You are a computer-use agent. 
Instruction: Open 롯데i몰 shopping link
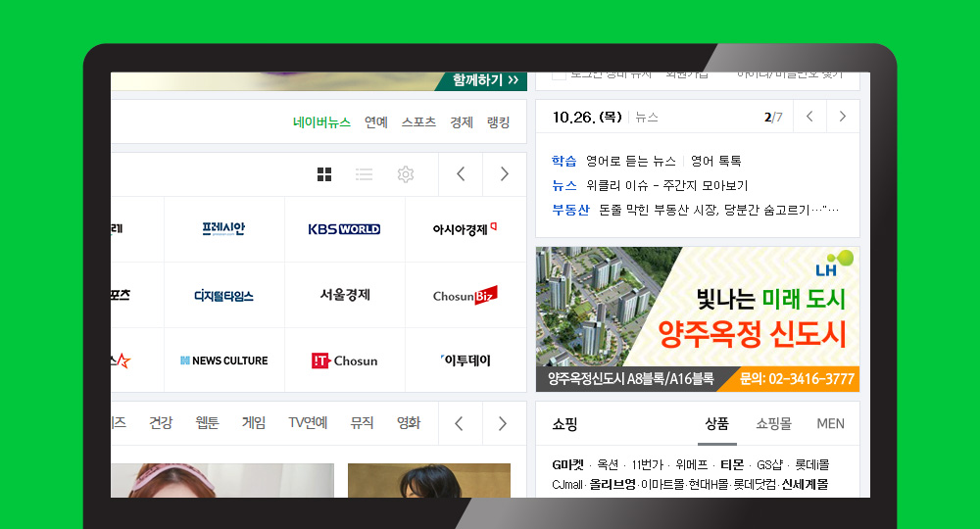[x=811, y=464]
